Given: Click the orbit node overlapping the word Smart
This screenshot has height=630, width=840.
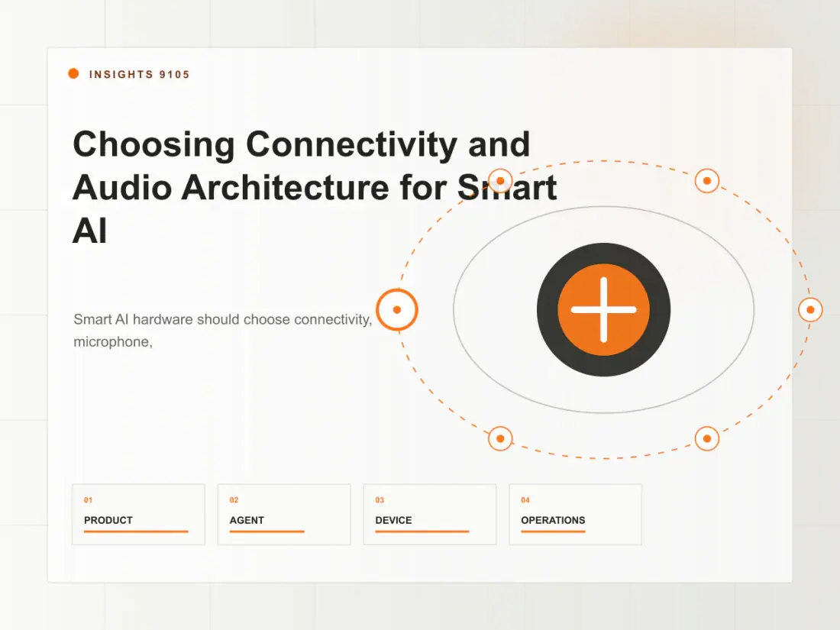Looking at the screenshot, I should coord(500,181).
